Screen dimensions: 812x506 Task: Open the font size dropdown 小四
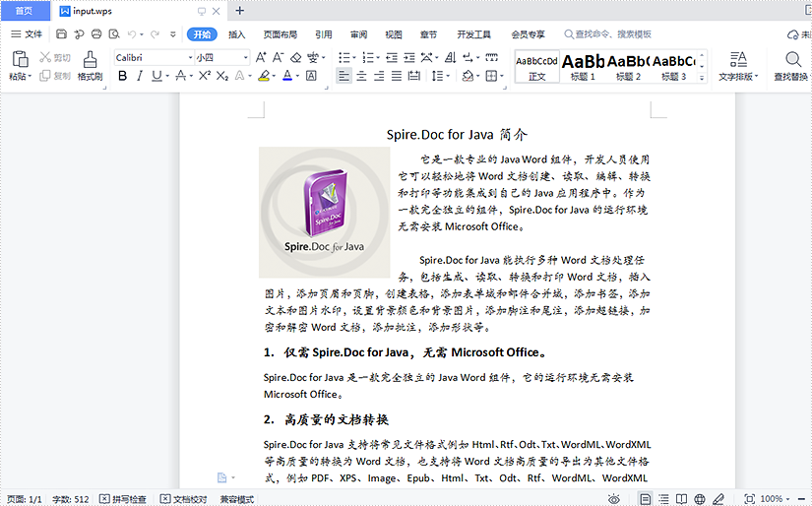245,57
